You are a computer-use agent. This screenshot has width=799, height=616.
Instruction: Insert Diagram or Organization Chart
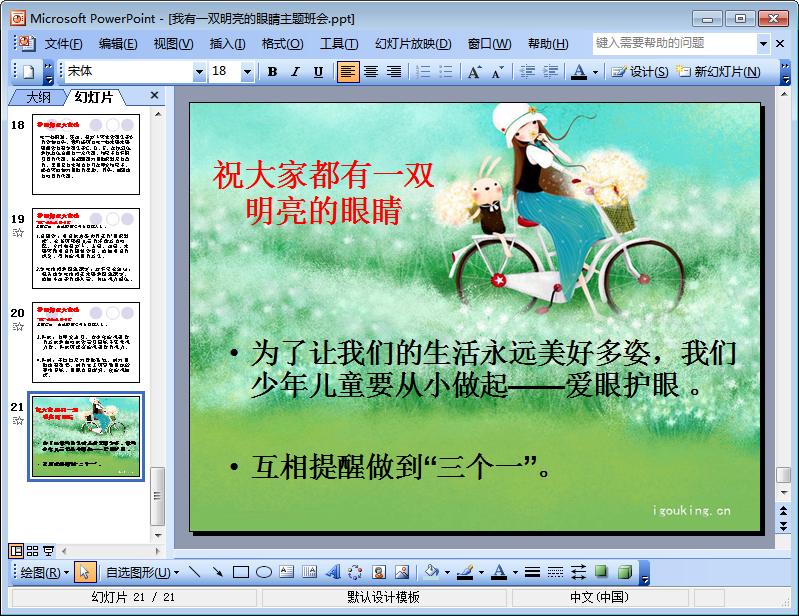pyautogui.click(x=356, y=572)
